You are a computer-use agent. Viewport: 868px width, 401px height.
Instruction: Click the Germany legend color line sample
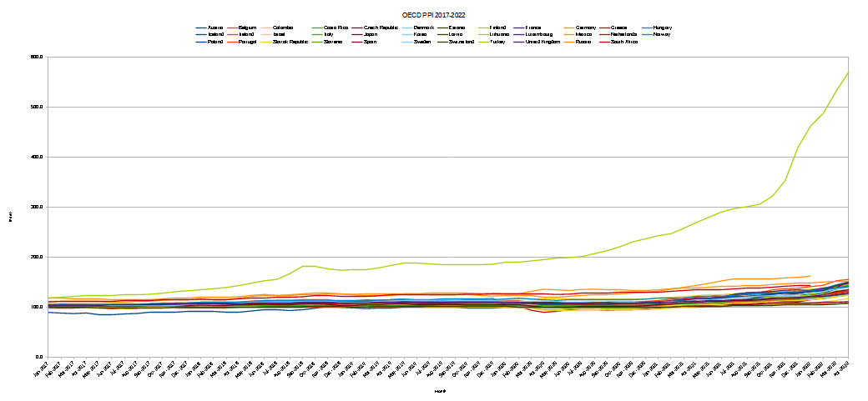568,28
